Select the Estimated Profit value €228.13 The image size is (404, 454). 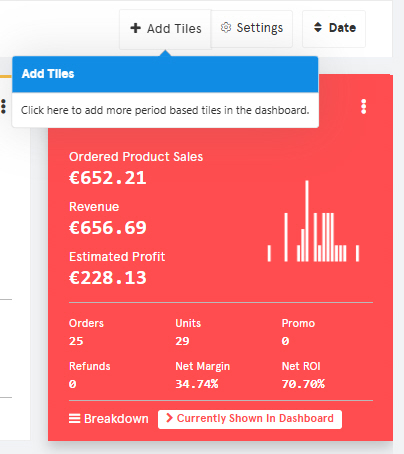pos(108,278)
